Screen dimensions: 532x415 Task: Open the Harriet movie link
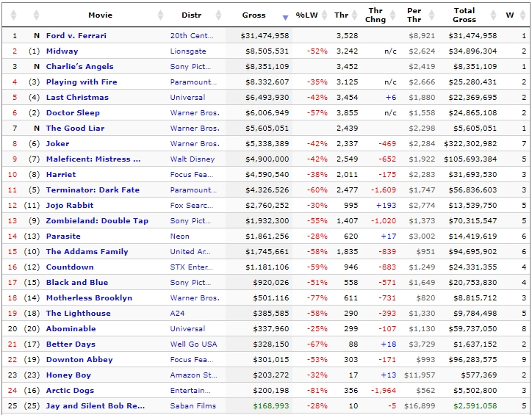tap(61, 175)
